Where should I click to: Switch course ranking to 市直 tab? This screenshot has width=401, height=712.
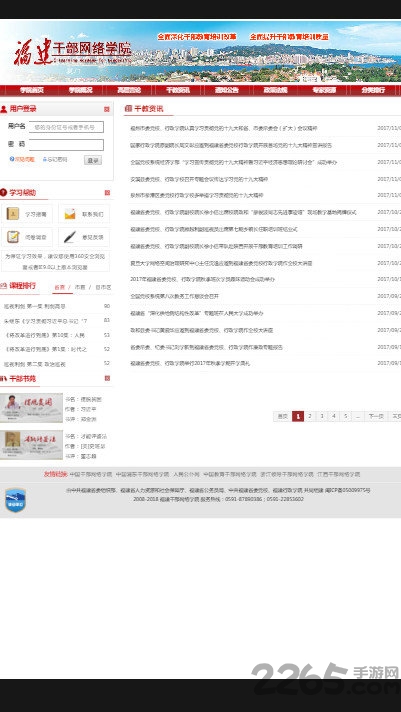80,287
